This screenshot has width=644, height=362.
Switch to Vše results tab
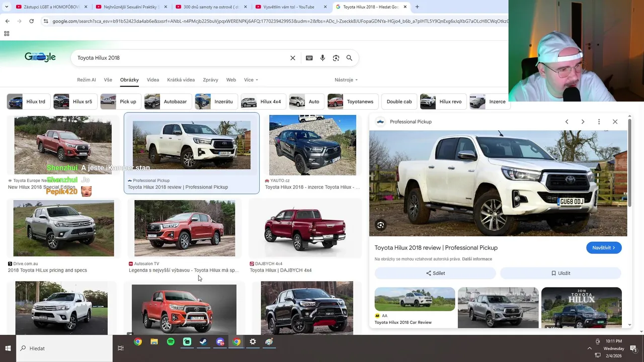point(108,80)
